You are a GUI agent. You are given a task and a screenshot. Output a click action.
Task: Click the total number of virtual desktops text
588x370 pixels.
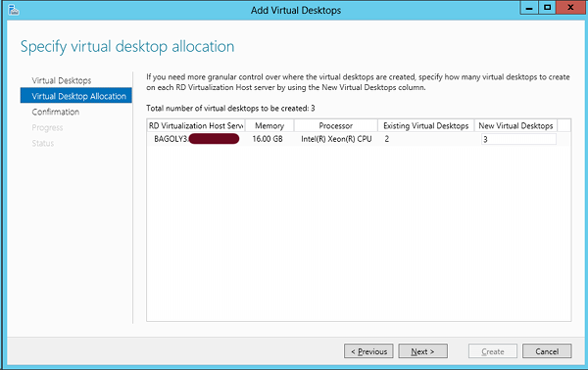[230, 109]
